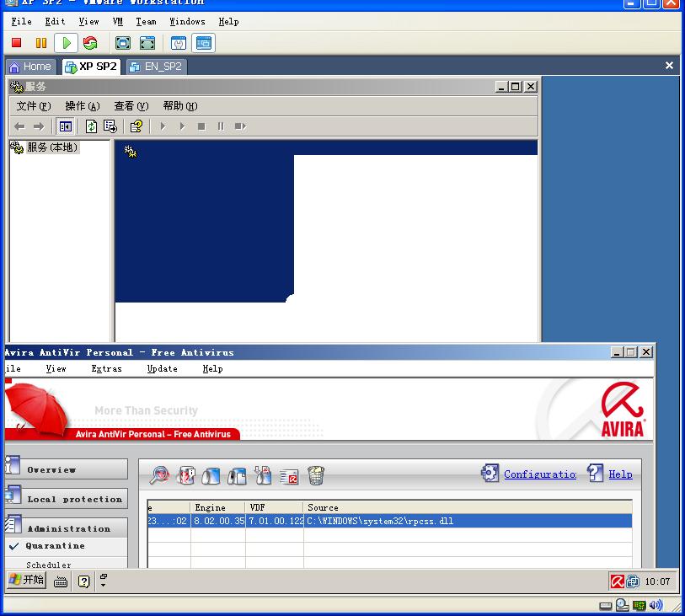This screenshot has height=616, width=685.
Task: Click the start service play icon
Action: [x=163, y=126]
